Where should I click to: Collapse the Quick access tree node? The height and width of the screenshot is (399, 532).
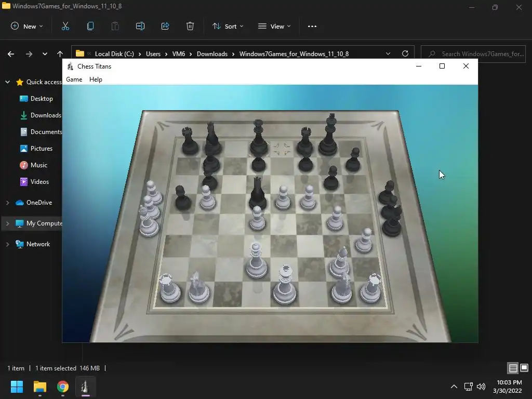pyautogui.click(x=7, y=82)
